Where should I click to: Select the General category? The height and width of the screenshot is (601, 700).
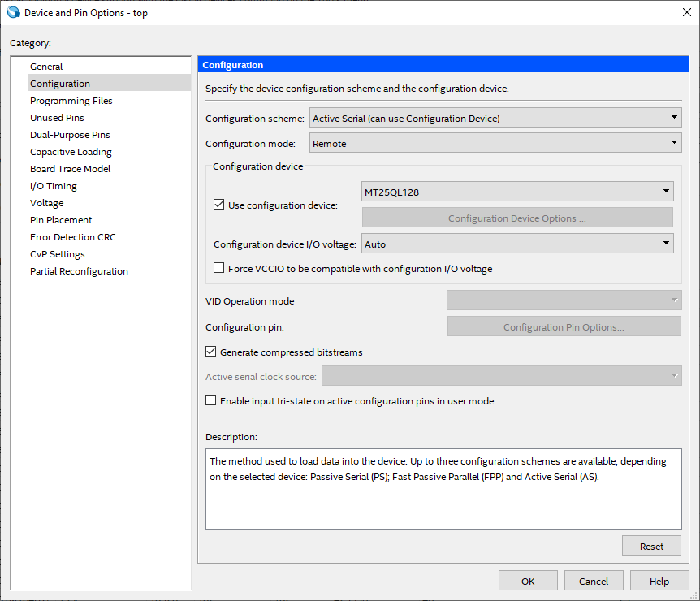(x=46, y=66)
